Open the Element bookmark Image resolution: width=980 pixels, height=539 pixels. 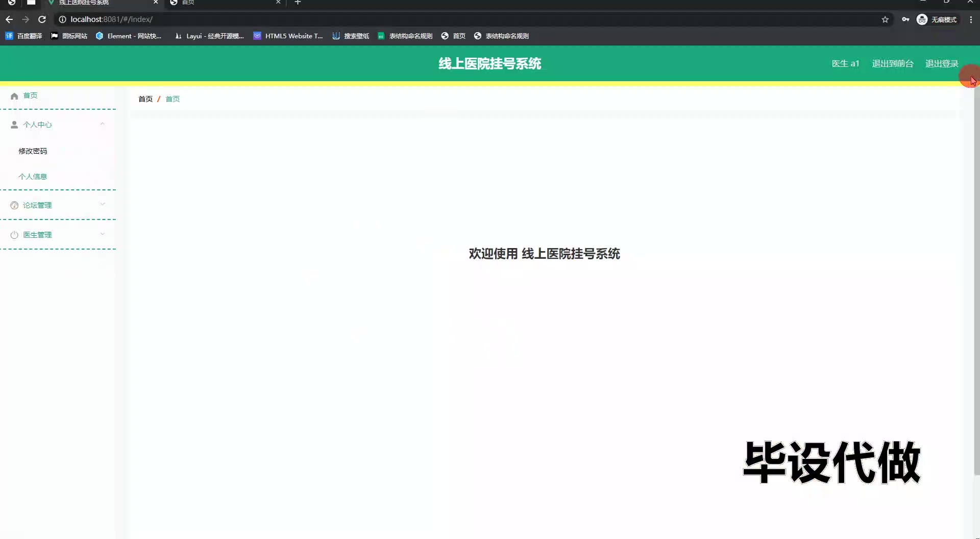(129, 36)
